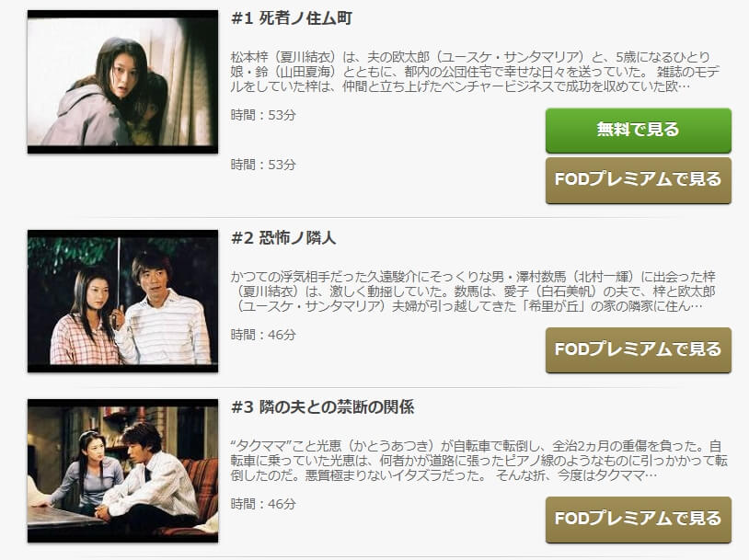This screenshot has height=560, width=749.
Task: Click FODプレミアムで見る for episode 1
Action: click(x=639, y=180)
